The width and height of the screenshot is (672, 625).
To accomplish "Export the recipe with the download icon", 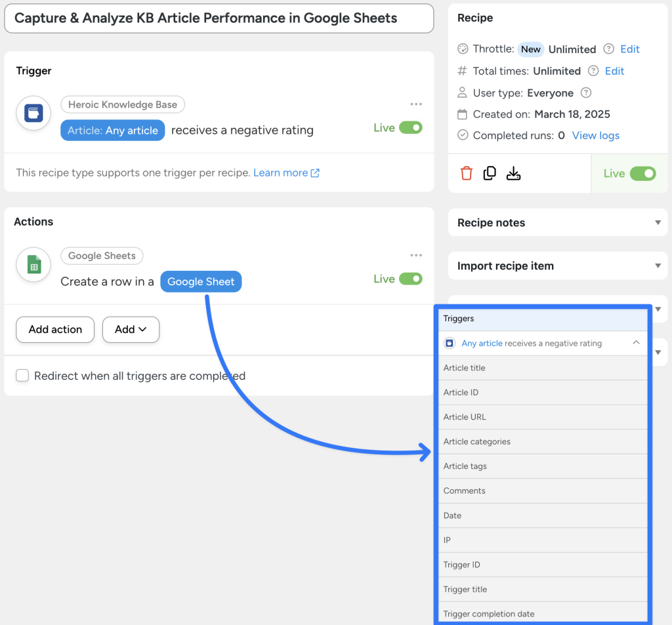I will point(514,172).
